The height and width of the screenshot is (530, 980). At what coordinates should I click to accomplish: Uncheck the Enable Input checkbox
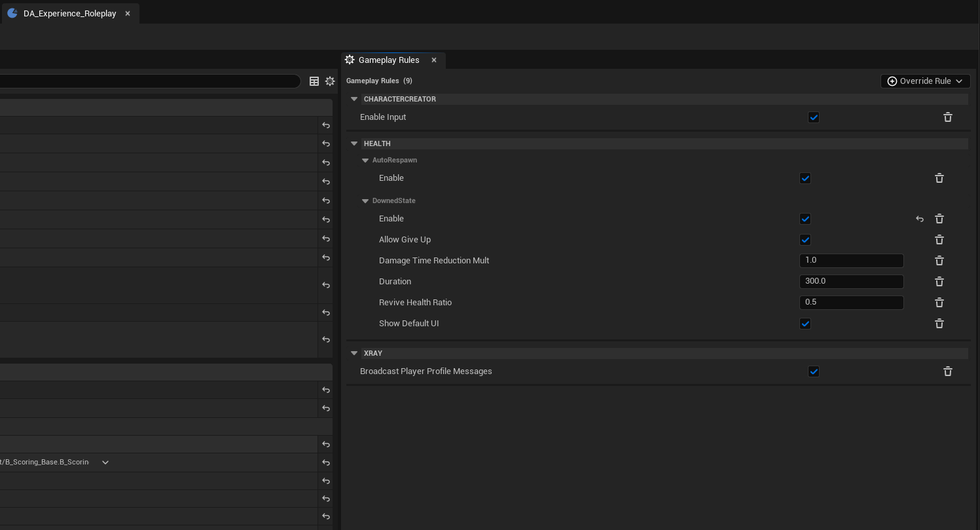click(814, 117)
